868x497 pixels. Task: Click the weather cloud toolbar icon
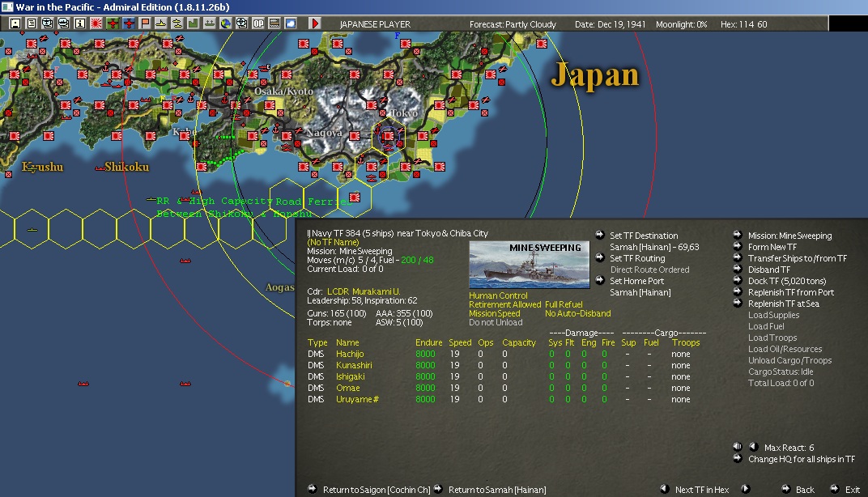click(291, 23)
